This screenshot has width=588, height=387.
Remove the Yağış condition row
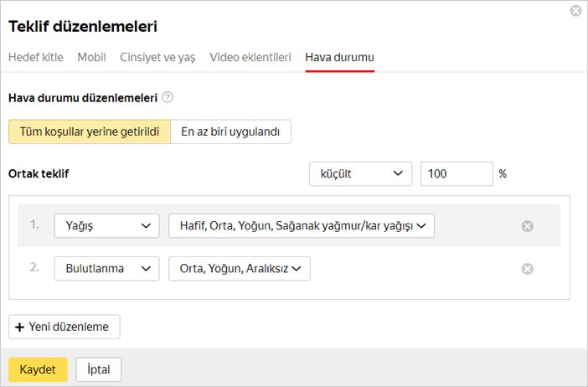pyautogui.click(x=527, y=225)
